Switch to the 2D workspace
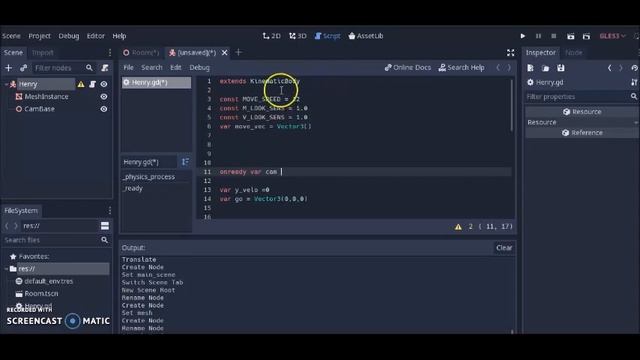The width and height of the screenshot is (640, 360). (271, 36)
